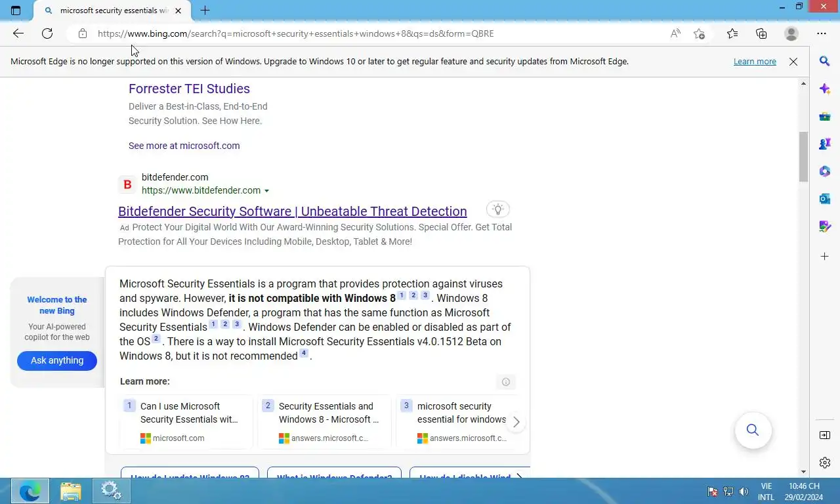Show next Learn more source cards
Viewport: 840px width, 504px height.
pos(516,422)
